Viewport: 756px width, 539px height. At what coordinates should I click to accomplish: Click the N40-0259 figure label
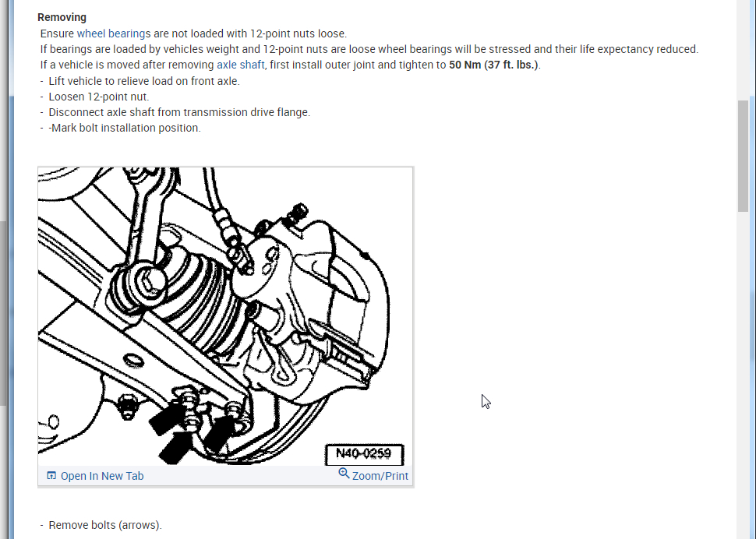[x=365, y=454]
